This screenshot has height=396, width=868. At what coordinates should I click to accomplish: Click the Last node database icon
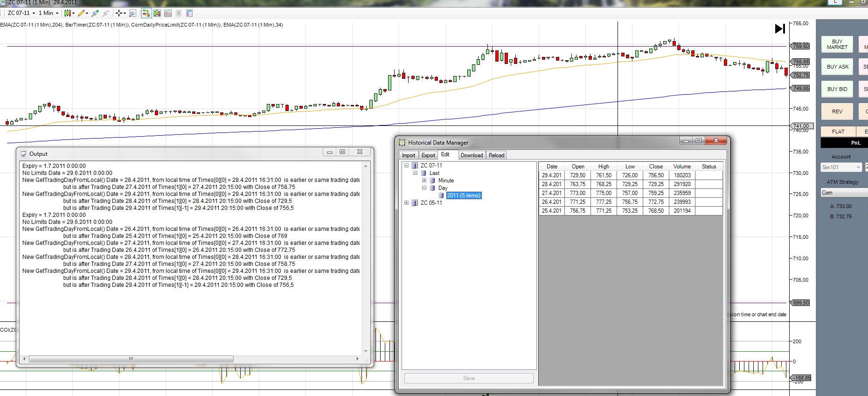point(424,173)
